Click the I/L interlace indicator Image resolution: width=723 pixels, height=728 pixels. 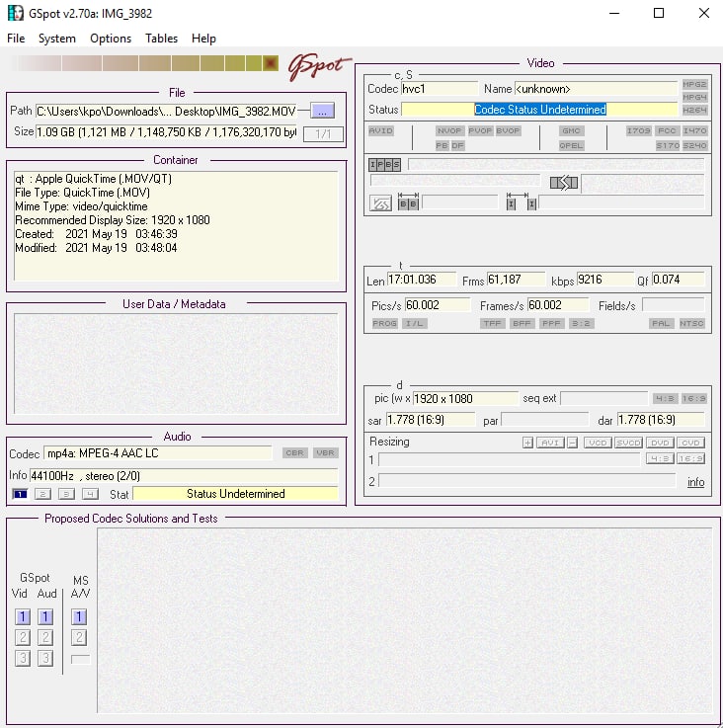click(415, 323)
